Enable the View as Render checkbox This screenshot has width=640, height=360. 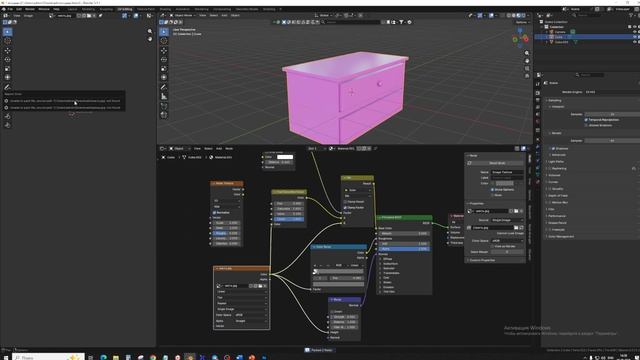pos(492,247)
